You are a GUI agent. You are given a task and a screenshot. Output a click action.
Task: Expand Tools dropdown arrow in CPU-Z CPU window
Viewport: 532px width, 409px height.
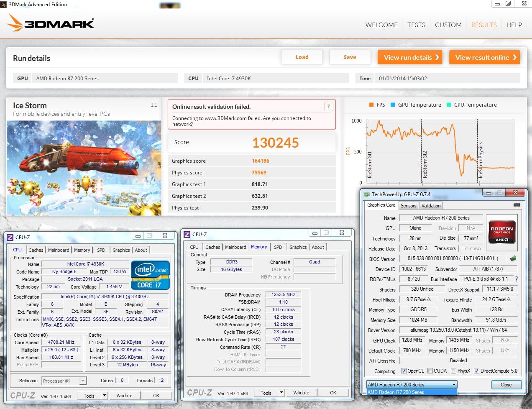pyautogui.click(x=104, y=396)
